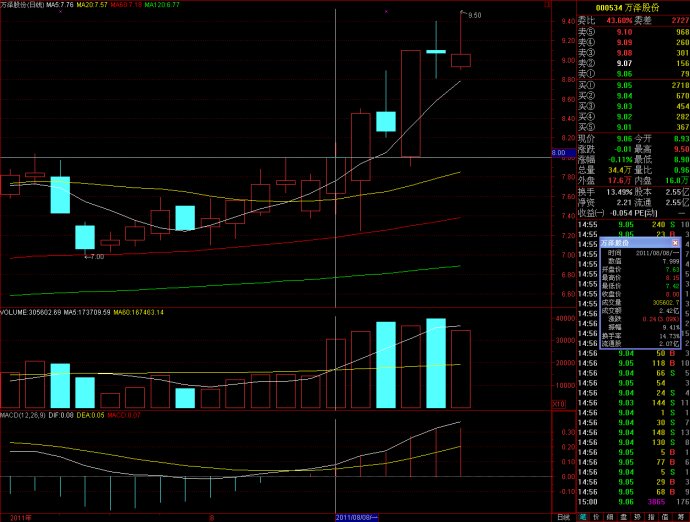690x522 pixels.
Task: Click the tall red candle with its top at 9.10
Action: (x=411, y=103)
